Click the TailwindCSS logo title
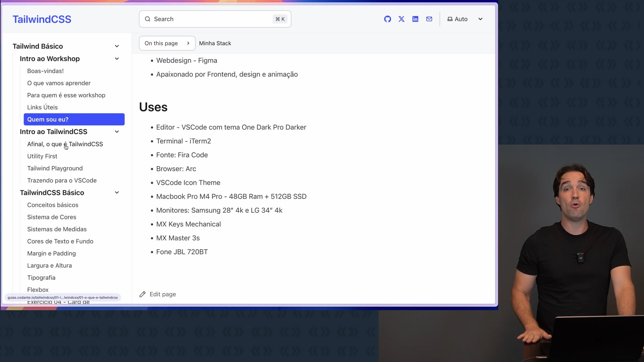 pyautogui.click(x=42, y=19)
